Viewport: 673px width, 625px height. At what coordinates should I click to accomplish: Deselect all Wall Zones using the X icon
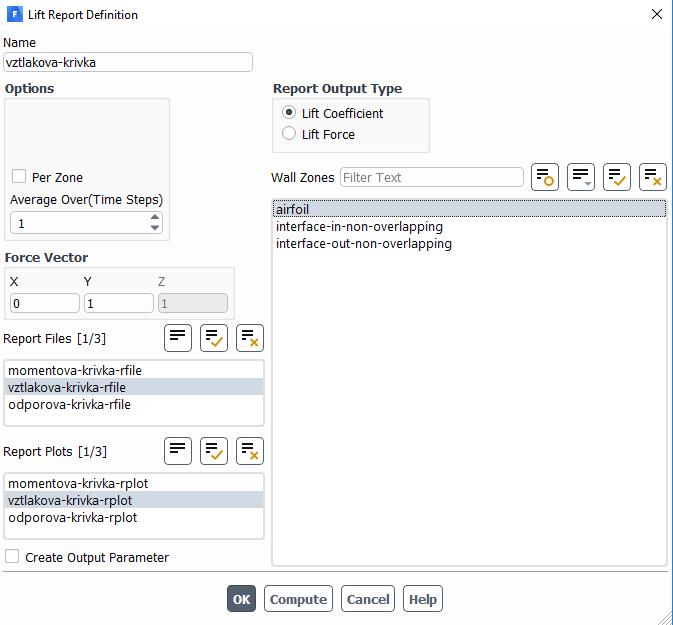tap(653, 177)
